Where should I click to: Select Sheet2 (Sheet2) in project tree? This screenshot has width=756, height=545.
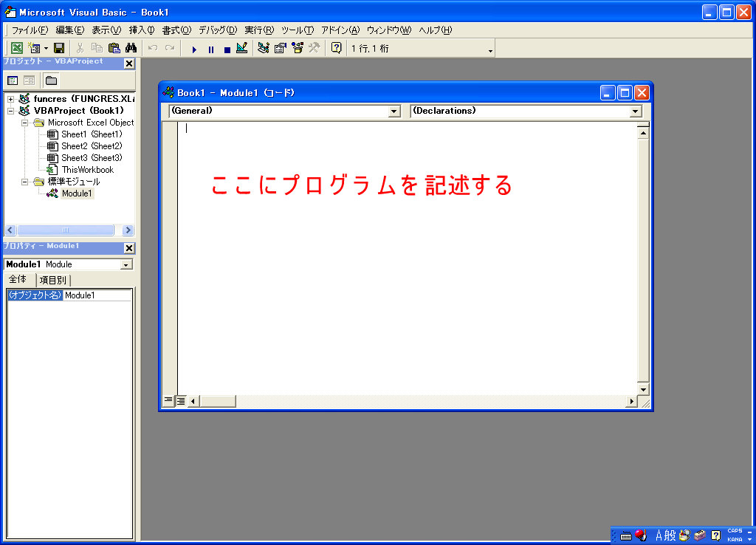pos(92,146)
